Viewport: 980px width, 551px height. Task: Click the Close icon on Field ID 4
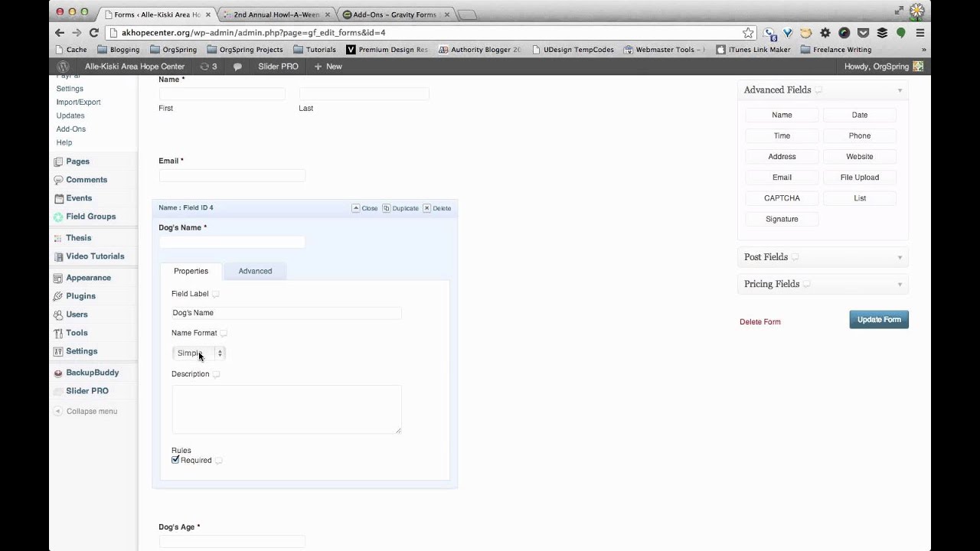click(x=356, y=208)
